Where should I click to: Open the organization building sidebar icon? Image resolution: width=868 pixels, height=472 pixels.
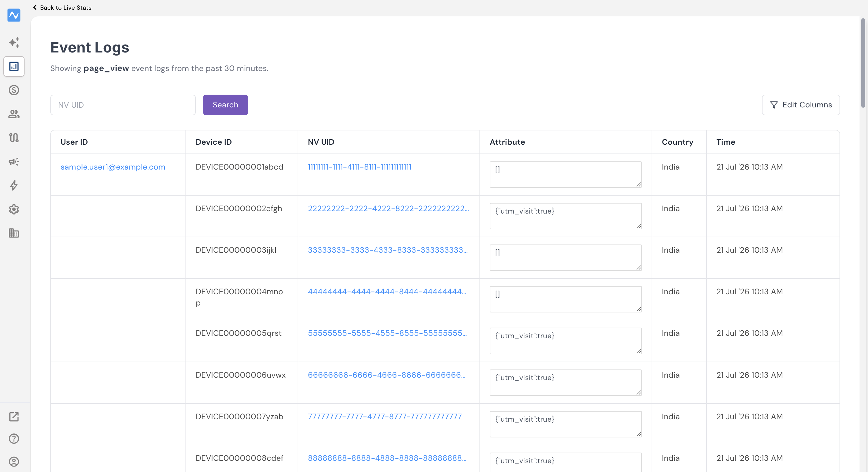coord(14,233)
